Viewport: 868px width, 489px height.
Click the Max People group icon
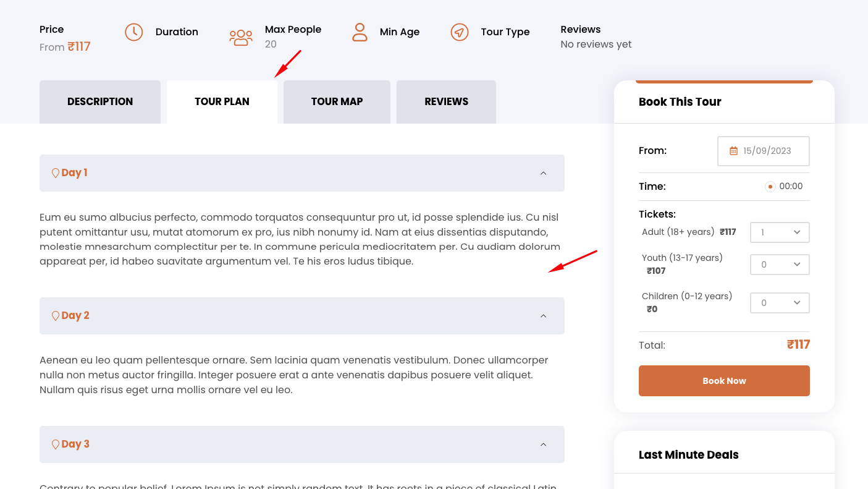click(241, 38)
